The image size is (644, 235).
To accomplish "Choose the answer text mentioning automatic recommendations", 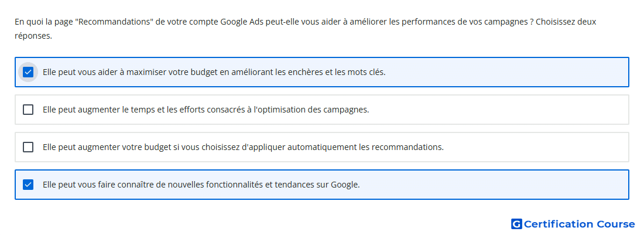I will click(243, 147).
